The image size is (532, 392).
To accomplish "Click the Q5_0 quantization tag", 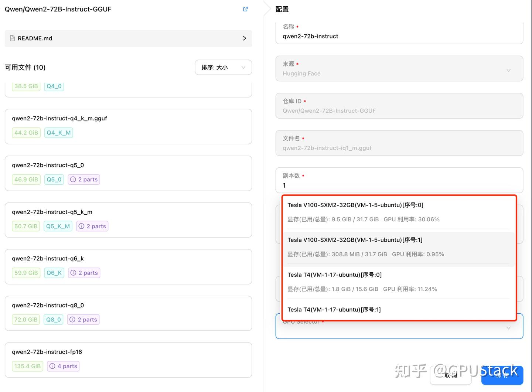I will pyautogui.click(x=54, y=180).
